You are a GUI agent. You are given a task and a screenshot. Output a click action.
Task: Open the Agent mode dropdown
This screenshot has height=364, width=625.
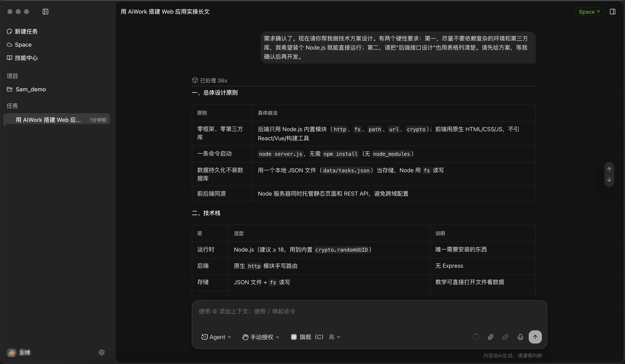click(216, 337)
